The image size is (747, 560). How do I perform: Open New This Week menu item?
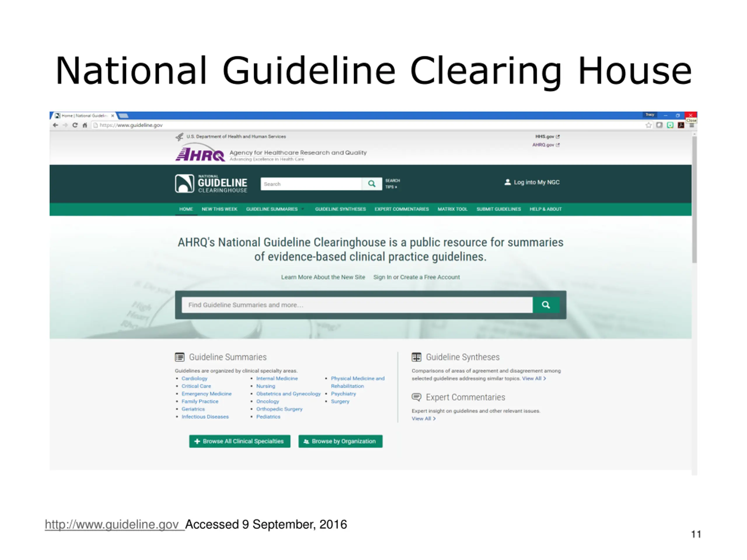[x=219, y=209]
